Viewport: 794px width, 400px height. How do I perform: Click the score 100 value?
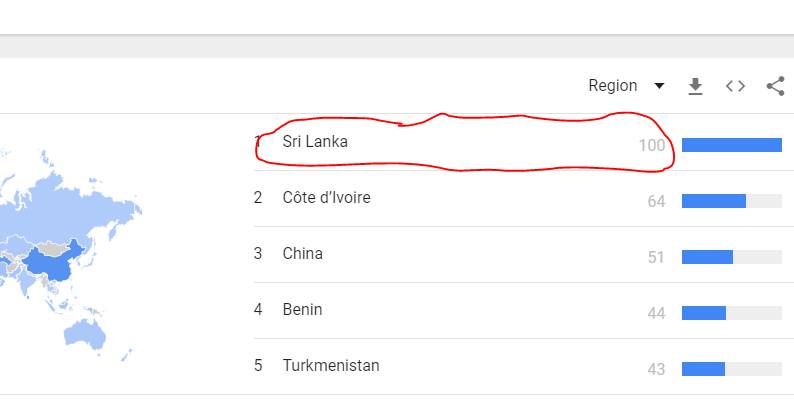click(x=651, y=146)
